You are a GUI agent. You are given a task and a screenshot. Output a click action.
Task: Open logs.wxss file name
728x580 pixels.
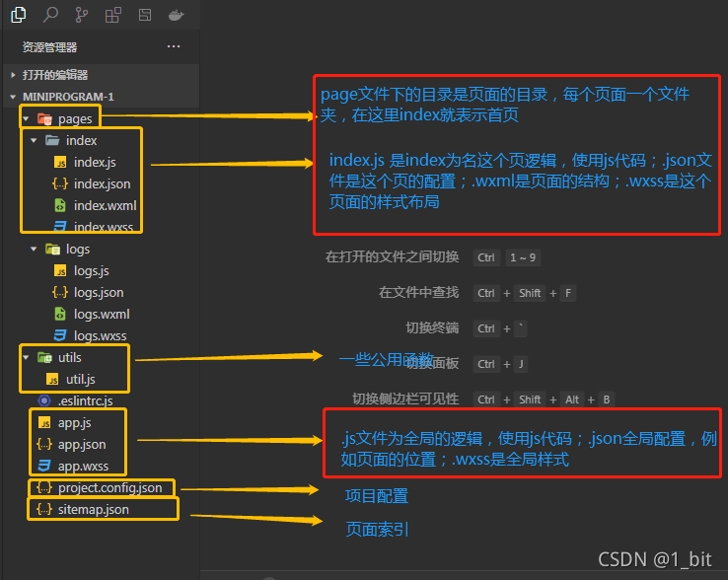[101, 335]
